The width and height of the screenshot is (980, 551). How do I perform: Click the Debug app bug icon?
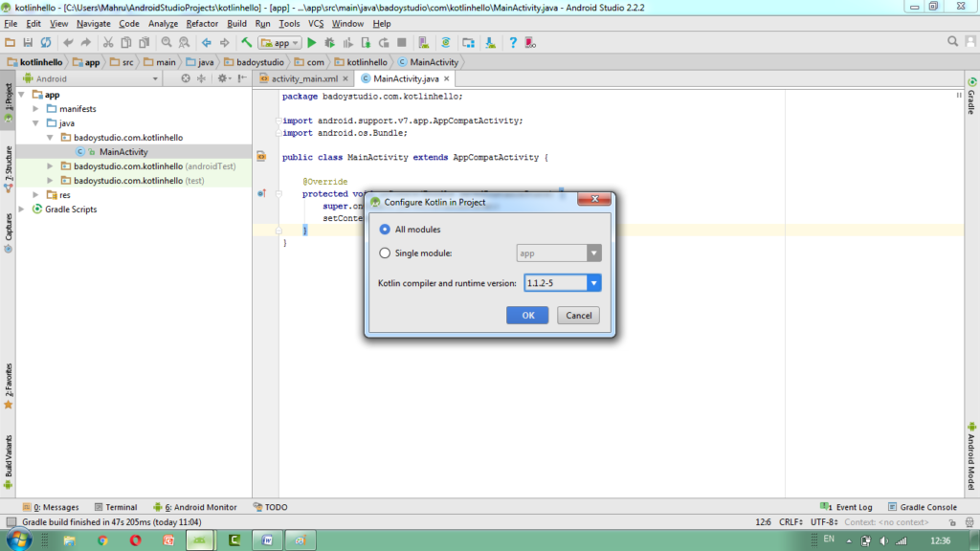tap(329, 42)
